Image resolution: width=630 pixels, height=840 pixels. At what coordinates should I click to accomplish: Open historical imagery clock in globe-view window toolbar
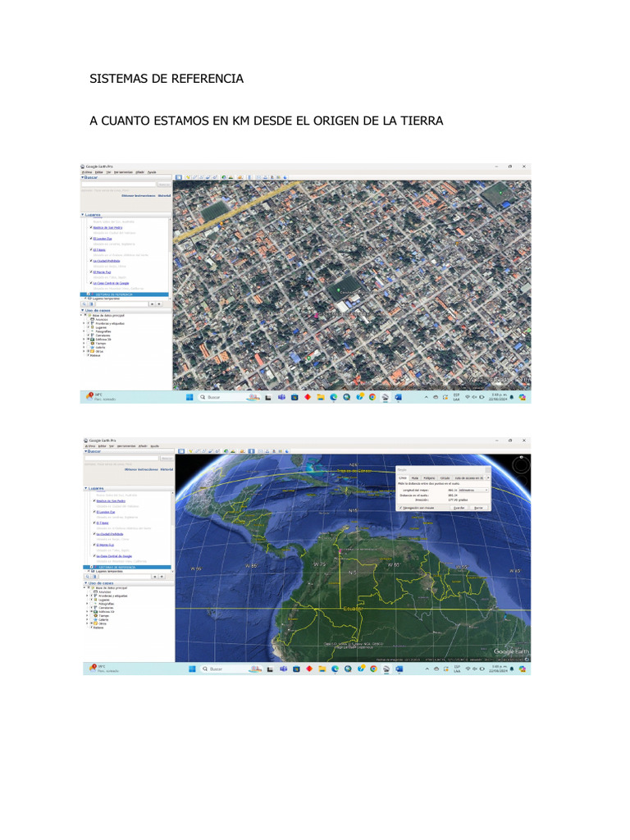(226, 451)
